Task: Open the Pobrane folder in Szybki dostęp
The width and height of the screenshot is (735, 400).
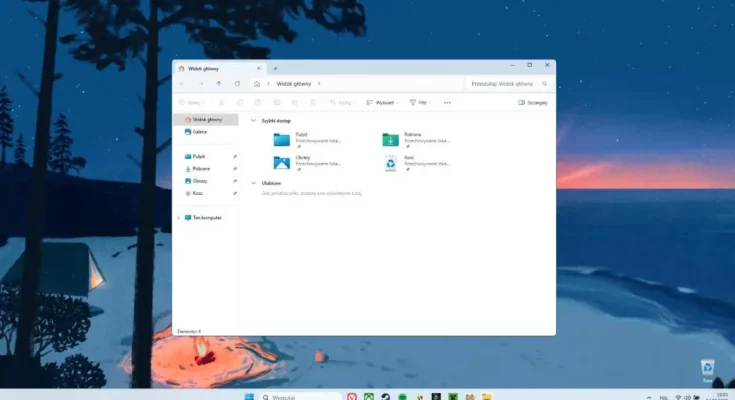Action: click(x=416, y=139)
